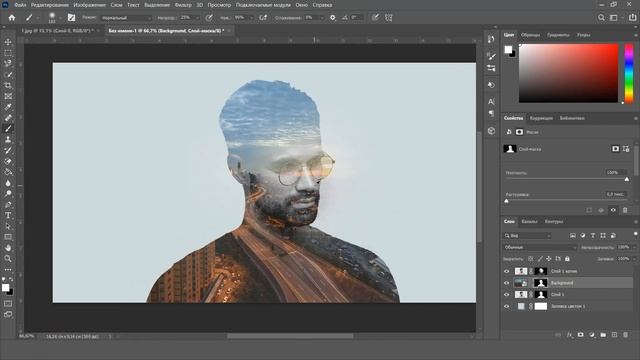This screenshot has height=360, width=640.
Task: Select the Brush tool in toolbox
Action: (x=8, y=129)
